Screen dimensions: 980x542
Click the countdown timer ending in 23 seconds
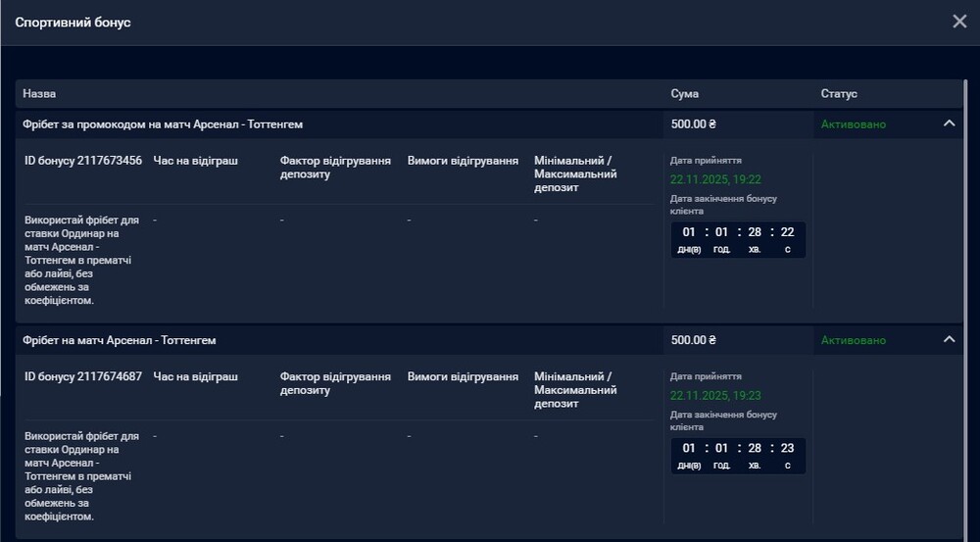[x=738, y=455]
